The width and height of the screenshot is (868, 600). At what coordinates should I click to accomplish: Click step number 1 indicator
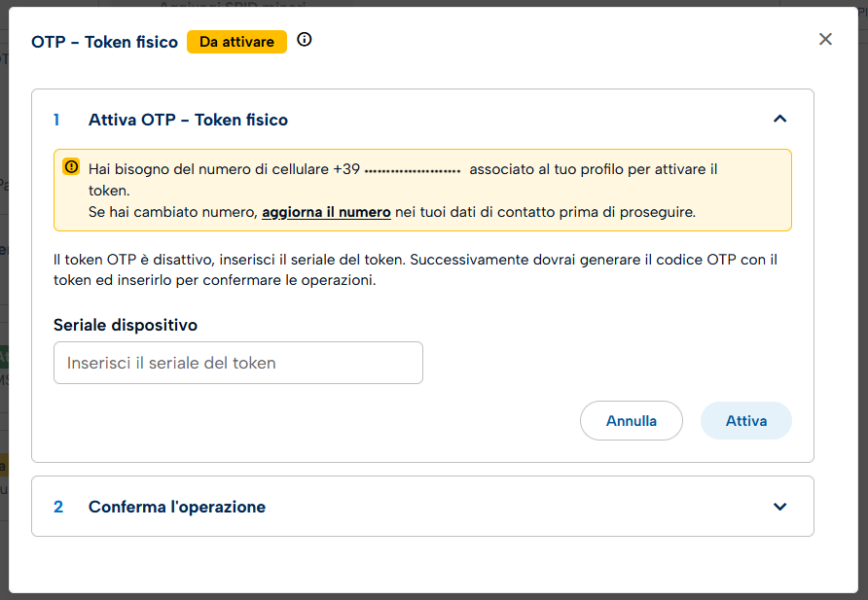tap(56, 120)
